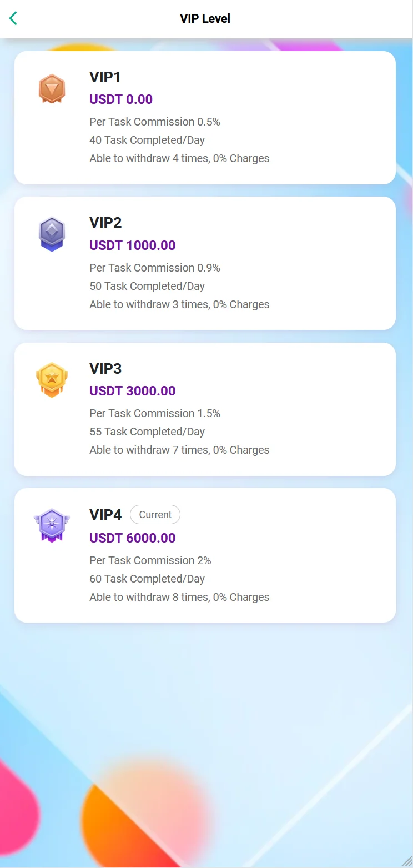Image resolution: width=413 pixels, height=868 pixels.
Task: Click Per Task Commission 0.5% text
Action: coord(155,122)
